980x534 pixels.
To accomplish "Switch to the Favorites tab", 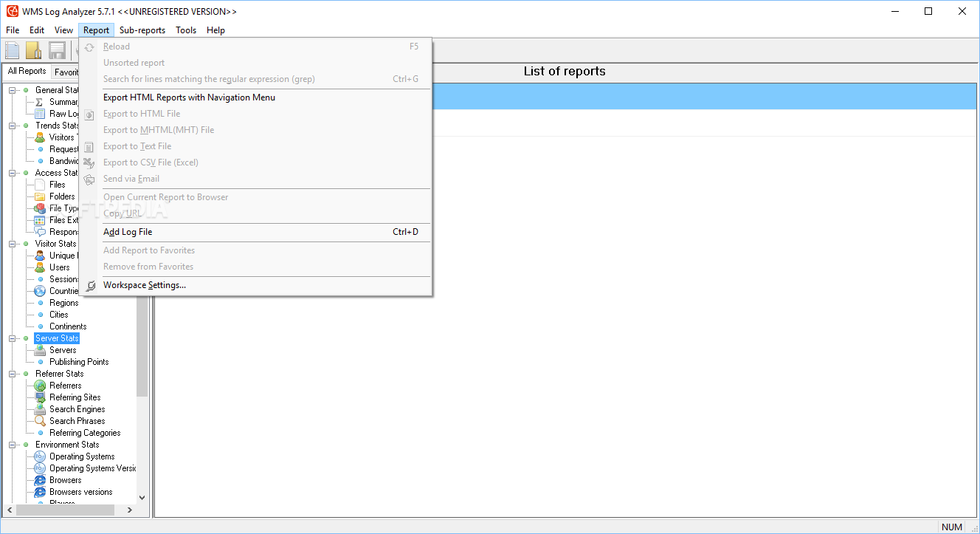I will pyautogui.click(x=66, y=72).
